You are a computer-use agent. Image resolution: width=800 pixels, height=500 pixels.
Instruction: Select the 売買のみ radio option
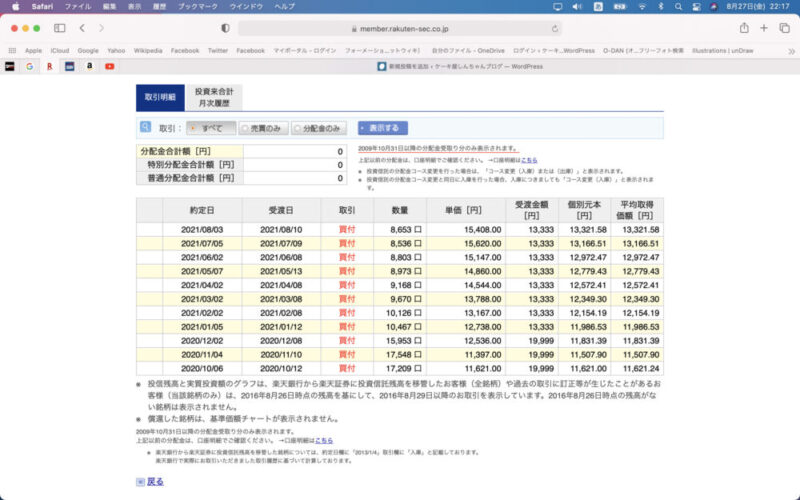[x=264, y=128]
